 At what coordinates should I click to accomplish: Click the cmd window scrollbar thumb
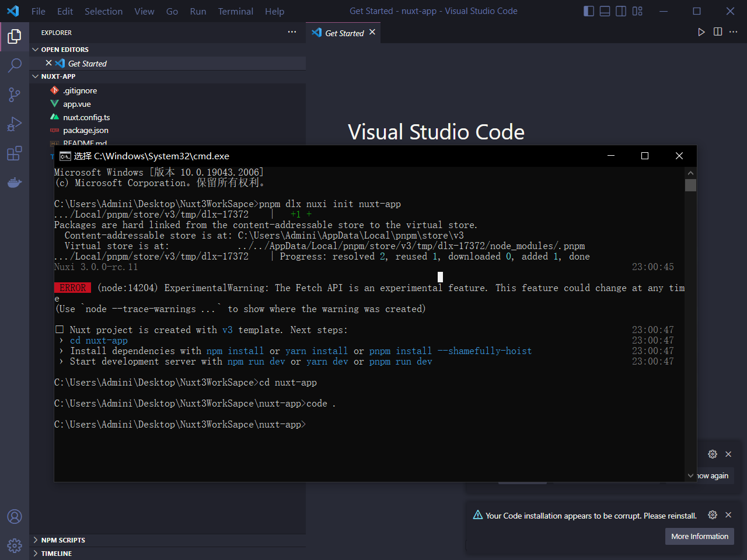pyautogui.click(x=691, y=185)
